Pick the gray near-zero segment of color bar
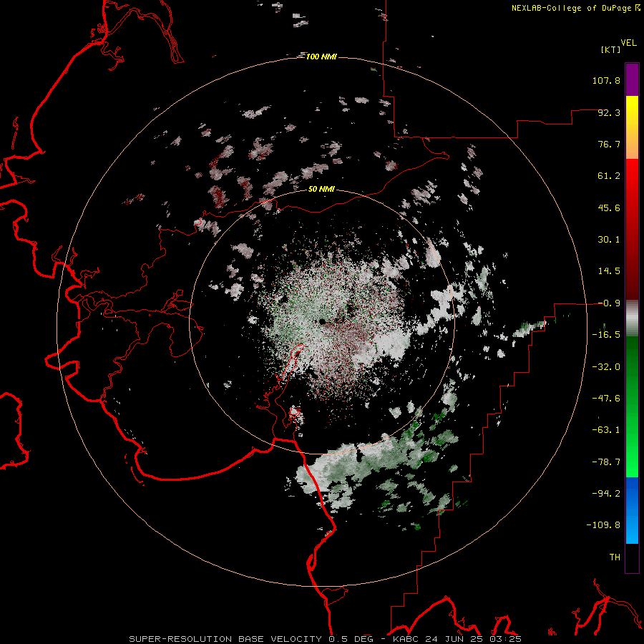Viewport: 644px width, 644px height. pos(632,318)
